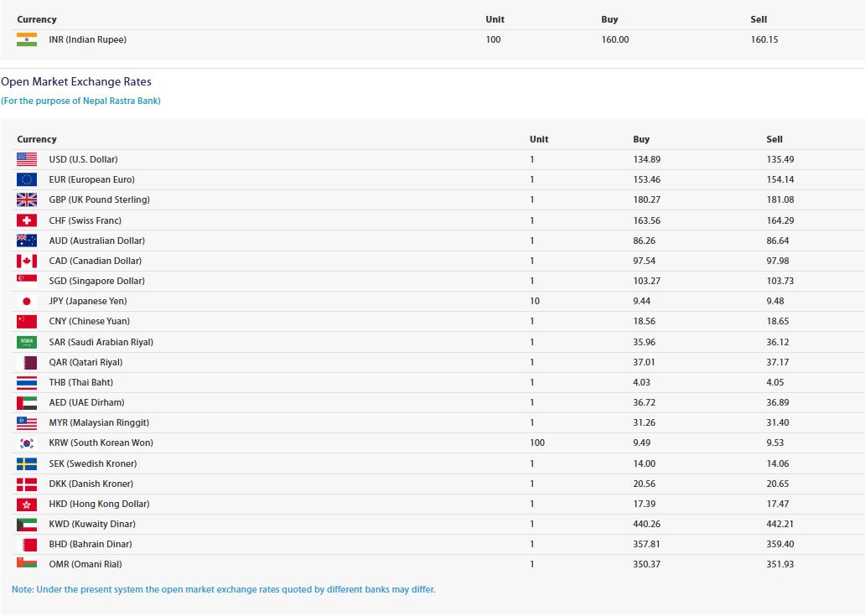Click USD sell rate 135.49
Viewport: 865px width, 616px height.
click(x=780, y=159)
